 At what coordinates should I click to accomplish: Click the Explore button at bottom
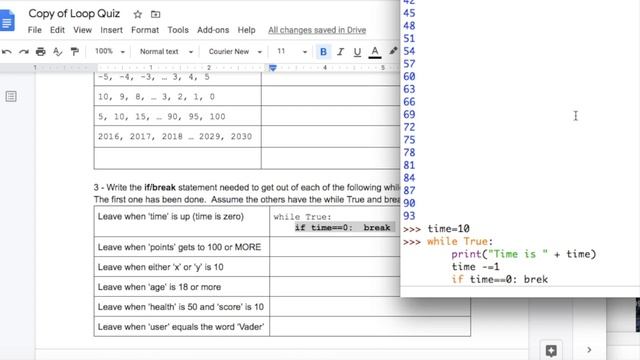click(551, 350)
